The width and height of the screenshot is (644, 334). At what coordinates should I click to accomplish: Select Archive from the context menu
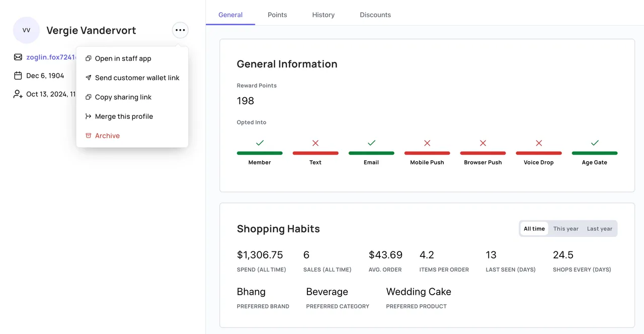click(107, 136)
